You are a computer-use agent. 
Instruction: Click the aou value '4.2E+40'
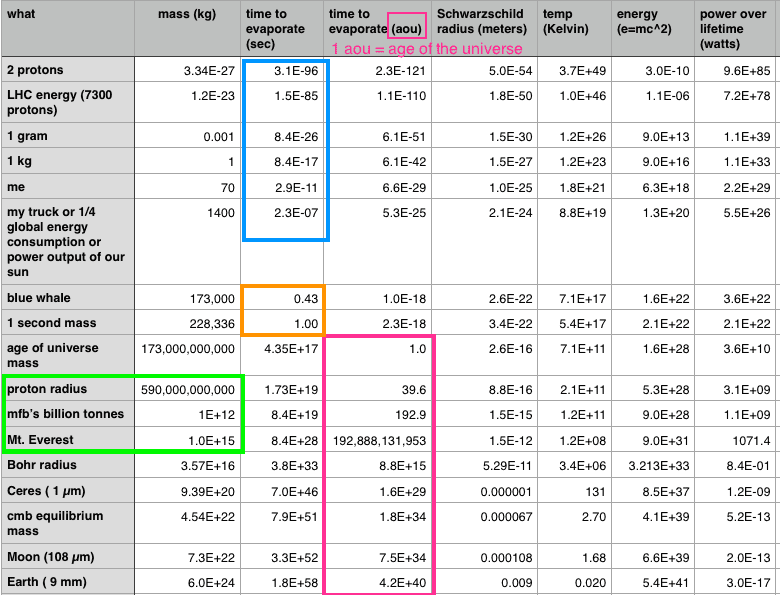tap(378, 582)
